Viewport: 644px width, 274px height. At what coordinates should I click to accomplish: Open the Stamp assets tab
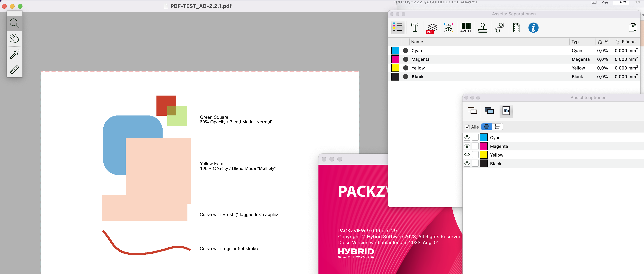(482, 27)
